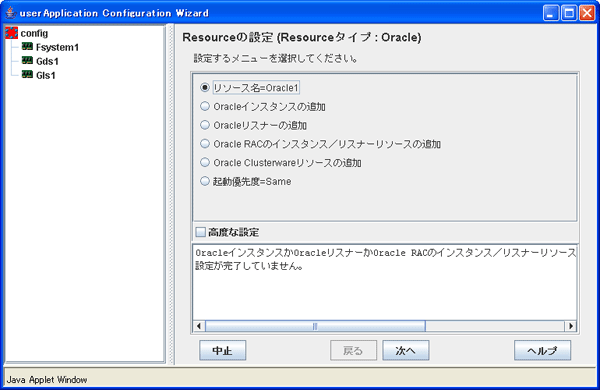Select the Gds1 tree item
This screenshot has width=600, height=390.
click(47, 61)
